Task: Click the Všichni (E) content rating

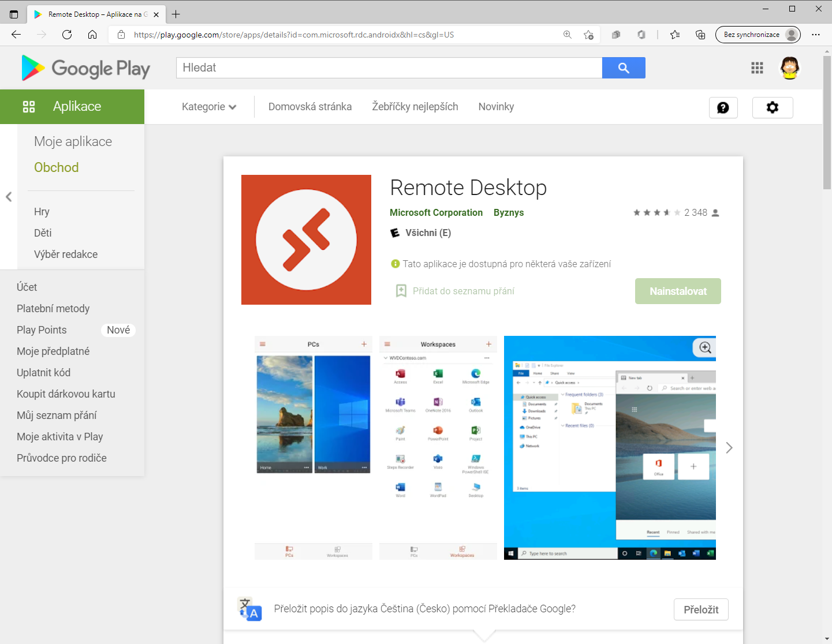Action: click(x=428, y=233)
